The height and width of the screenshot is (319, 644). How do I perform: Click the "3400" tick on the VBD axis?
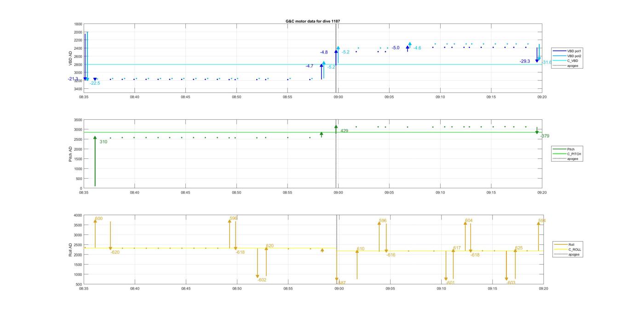pos(78,89)
